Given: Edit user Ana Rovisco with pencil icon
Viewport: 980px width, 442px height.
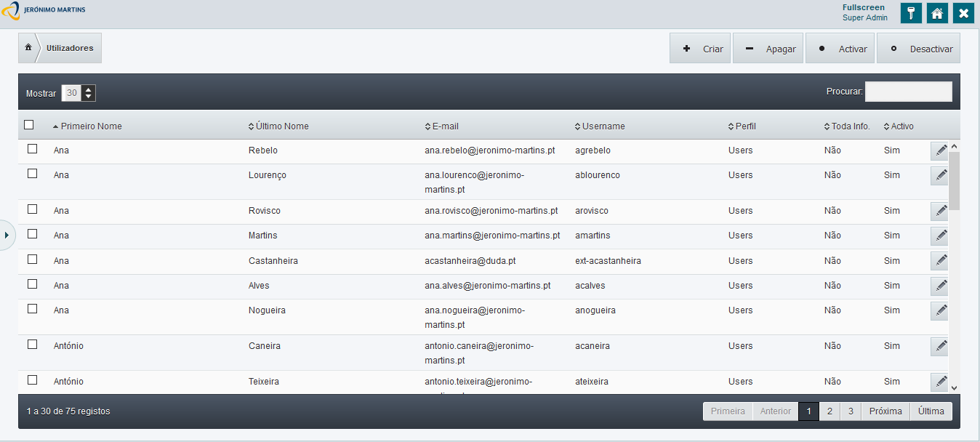Looking at the screenshot, I should point(940,211).
